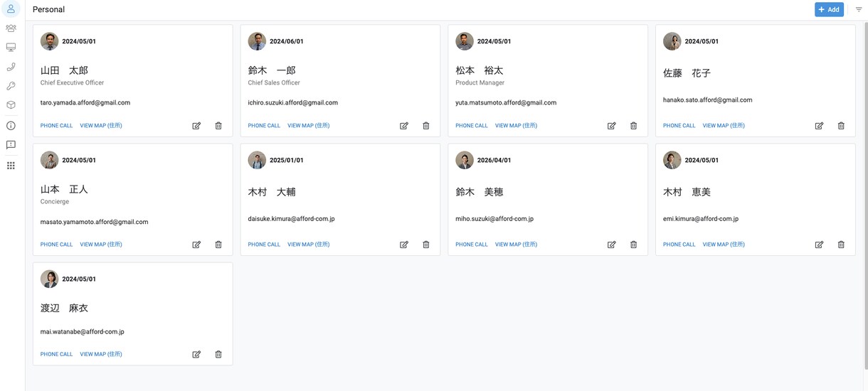Click 渡辺 麻衣's profile photo
Image resolution: width=868 pixels, height=391 pixels.
point(49,279)
